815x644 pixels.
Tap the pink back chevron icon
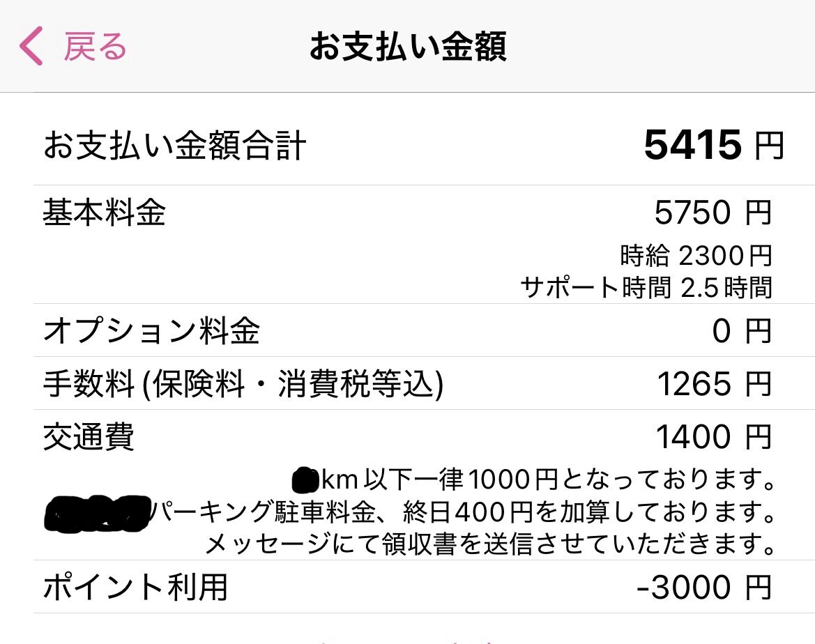tap(31, 45)
